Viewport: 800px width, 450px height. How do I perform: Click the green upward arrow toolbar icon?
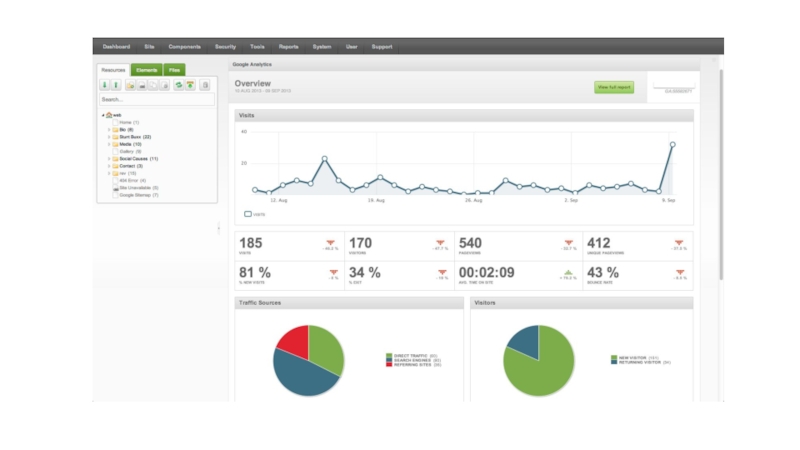pyautogui.click(x=189, y=86)
